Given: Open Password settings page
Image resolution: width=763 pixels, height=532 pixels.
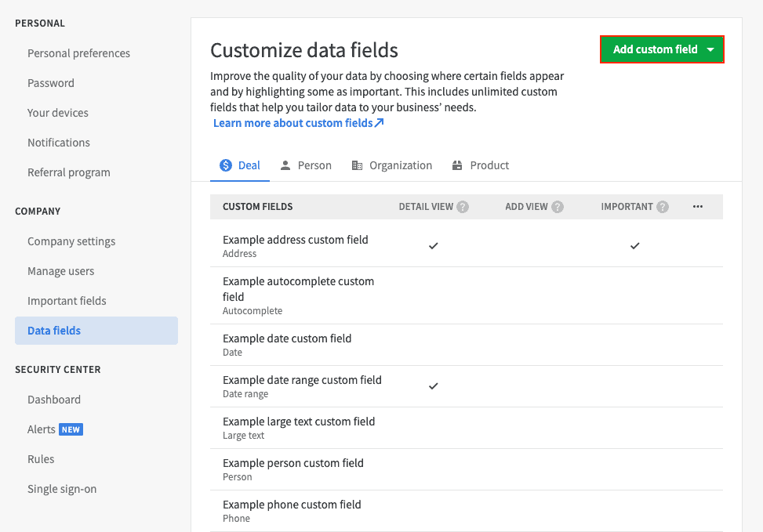Looking at the screenshot, I should coord(51,83).
